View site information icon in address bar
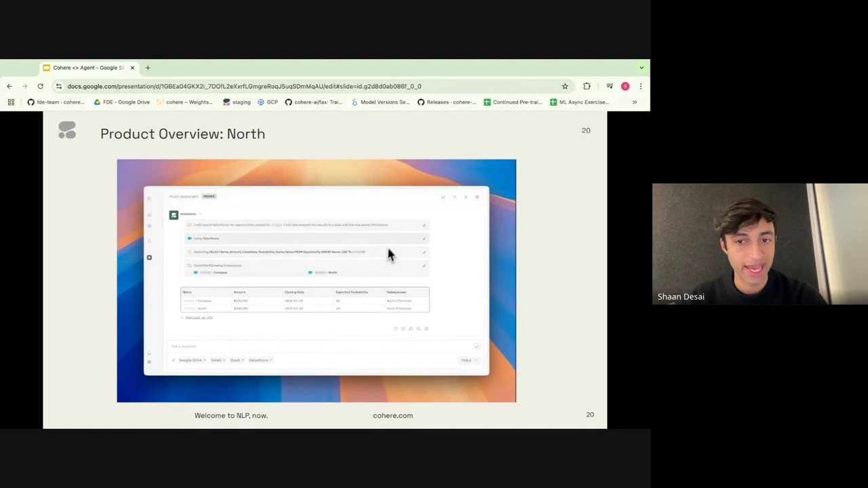 [x=59, y=86]
